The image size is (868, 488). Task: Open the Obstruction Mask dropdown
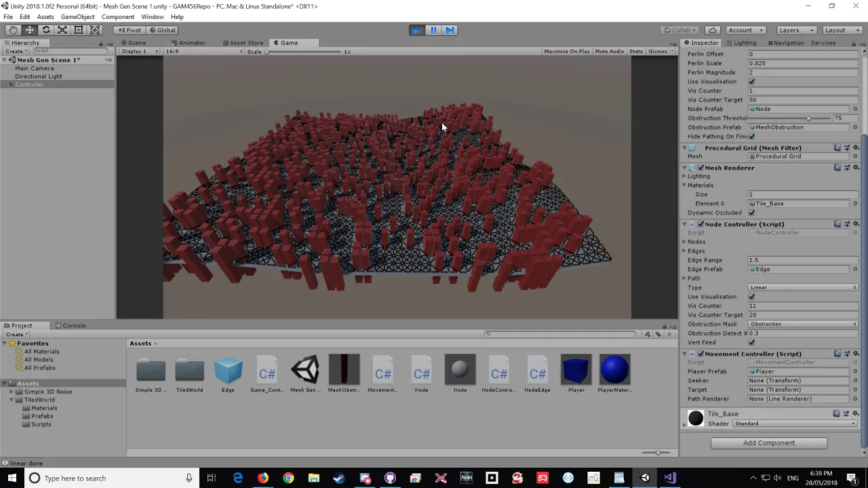[x=803, y=324]
